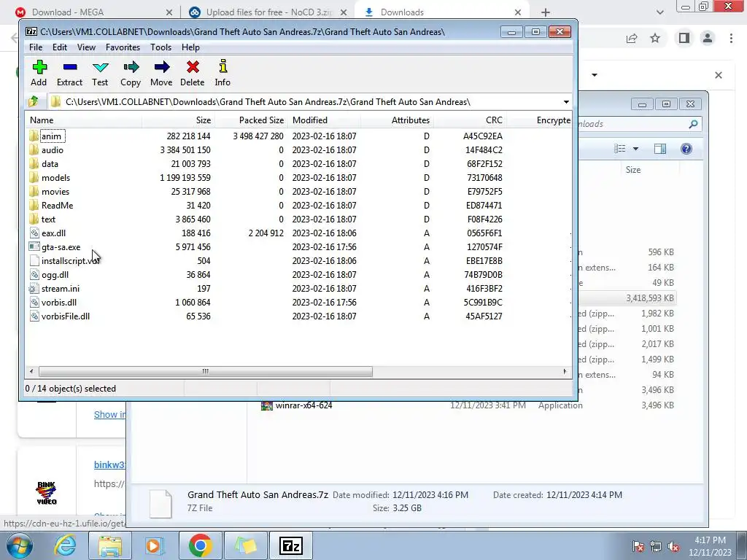Image resolution: width=747 pixels, height=560 pixels.
Task: Toggle Explorer preview pane icon
Action: [659, 149]
